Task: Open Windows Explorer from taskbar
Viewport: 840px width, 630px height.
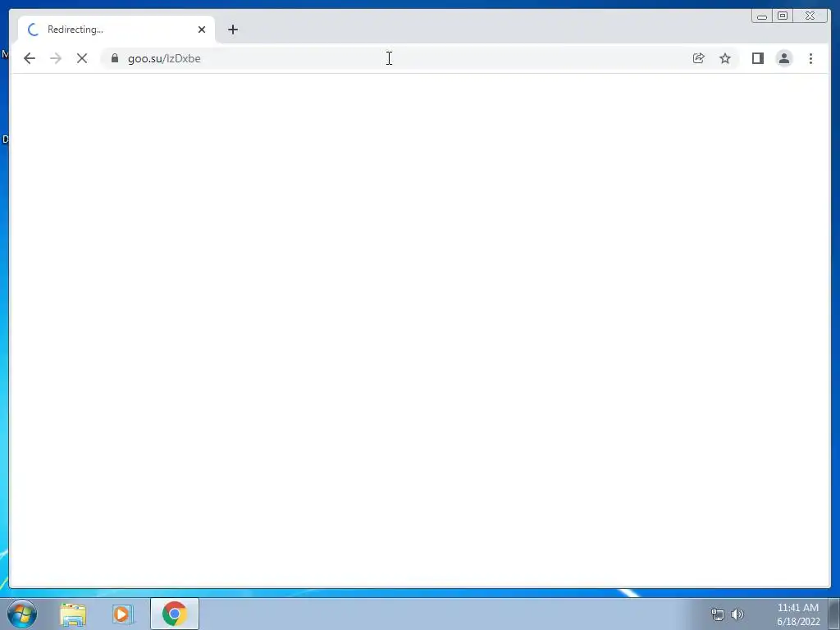Action: tap(73, 614)
